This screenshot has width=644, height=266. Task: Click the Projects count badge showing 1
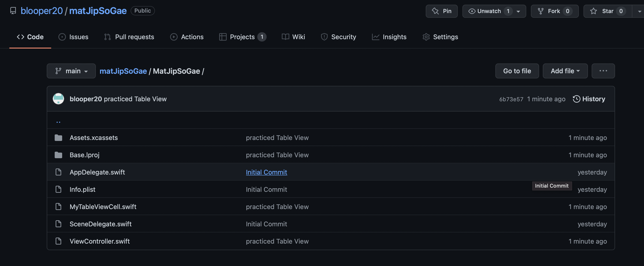click(x=262, y=37)
